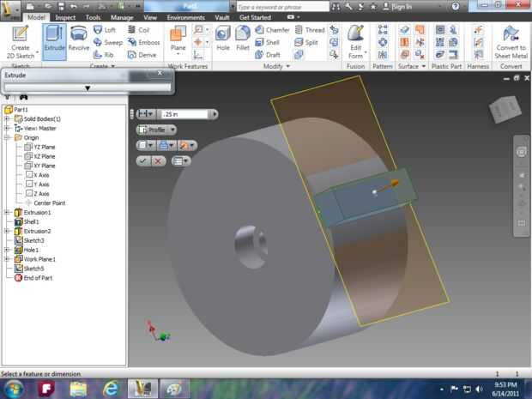Confirm extrusion with green checkmark
The image size is (532, 399).
143,160
